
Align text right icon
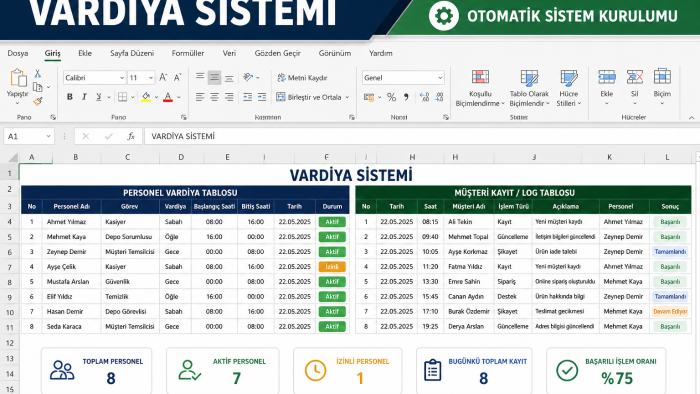point(229,97)
